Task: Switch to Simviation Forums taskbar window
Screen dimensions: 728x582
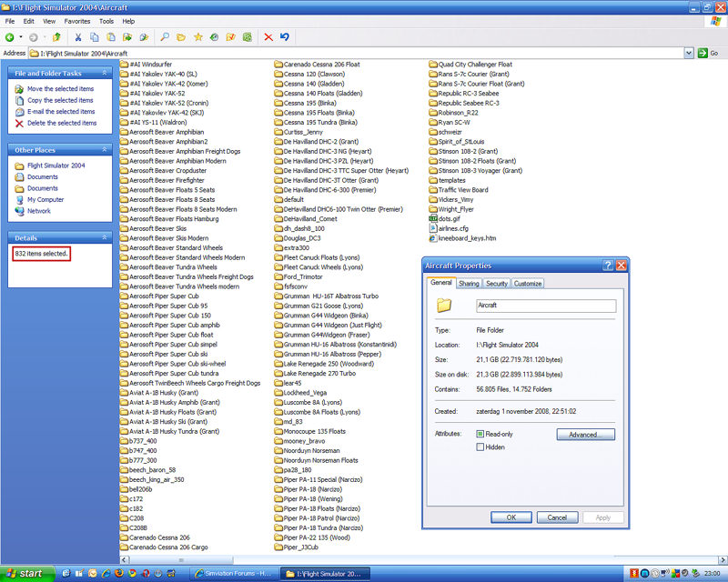Action: coord(235,574)
